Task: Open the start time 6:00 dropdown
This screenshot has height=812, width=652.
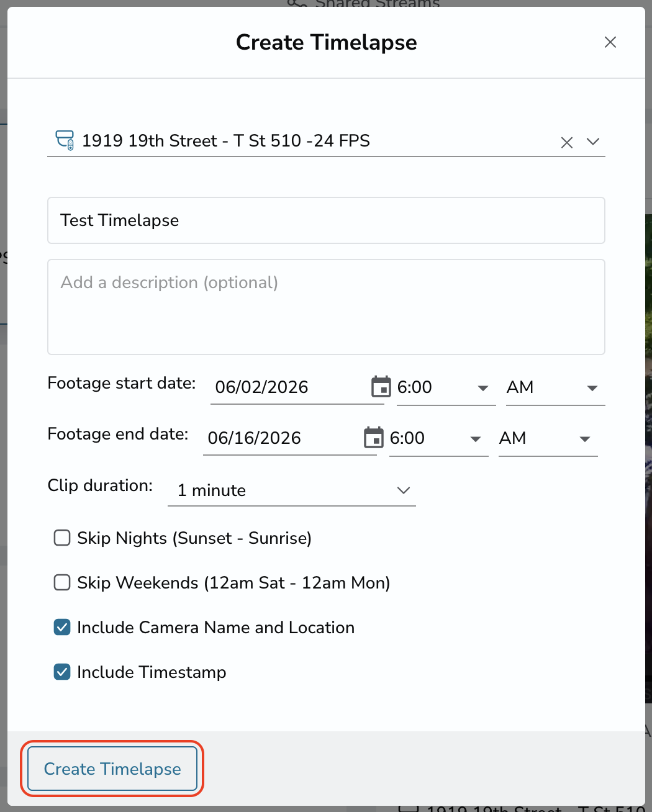Action: pyautogui.click(x=446, y=387)
